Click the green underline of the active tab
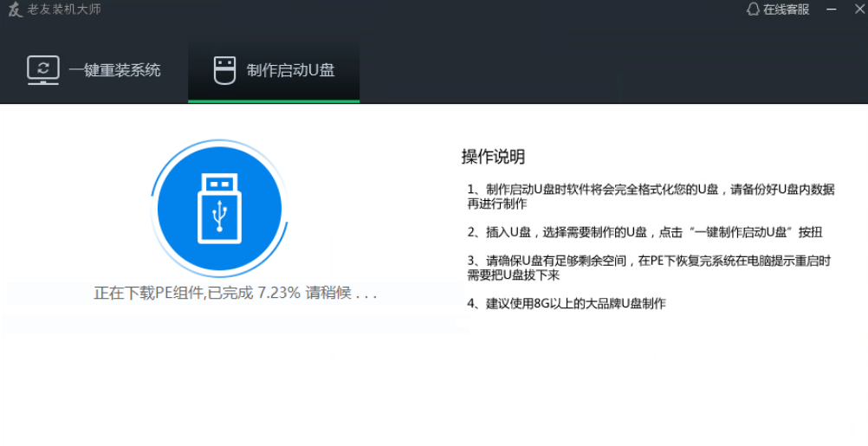The image size is (868, 446). 273,101
